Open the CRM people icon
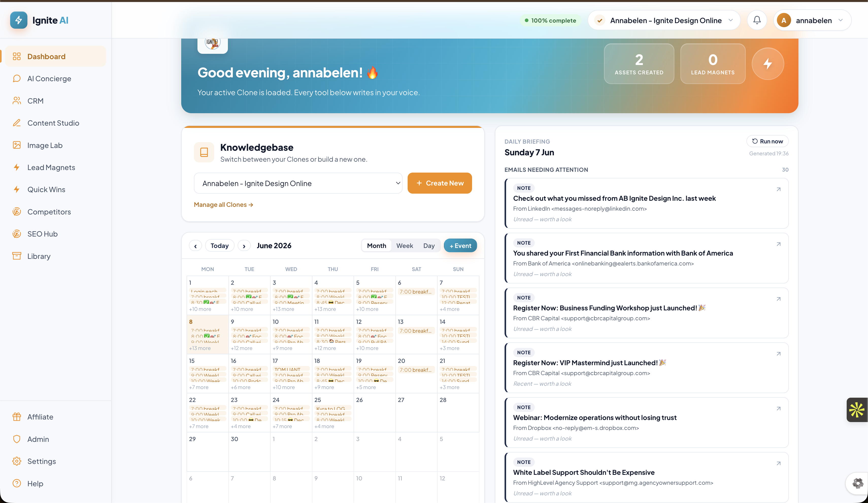This screenshot has height=503, width=868. tap(16, 101)
